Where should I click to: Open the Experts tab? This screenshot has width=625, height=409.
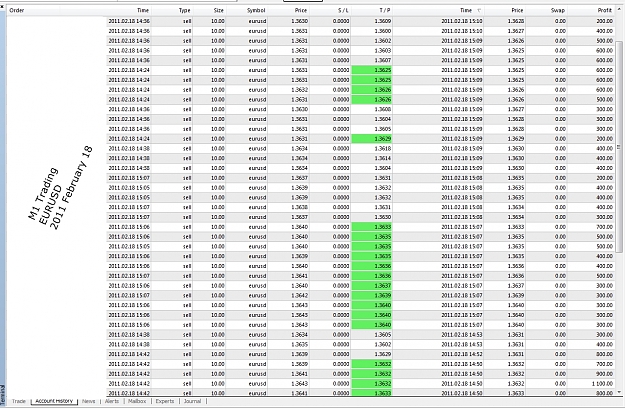tap(165, 401)
